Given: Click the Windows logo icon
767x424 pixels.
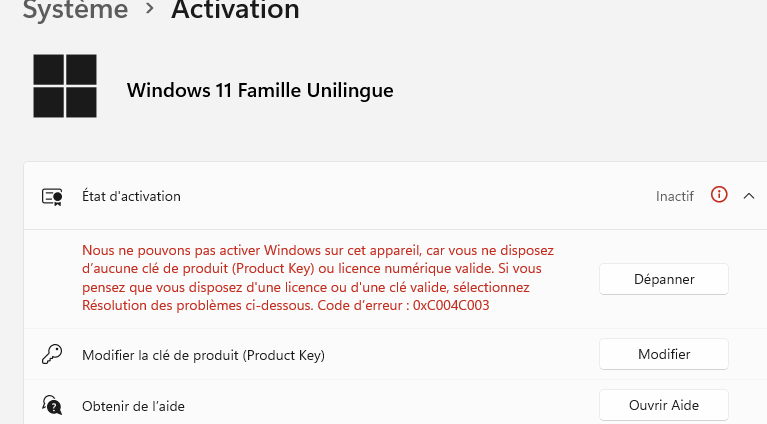Looking at the screenshot, I should point(65,86).
